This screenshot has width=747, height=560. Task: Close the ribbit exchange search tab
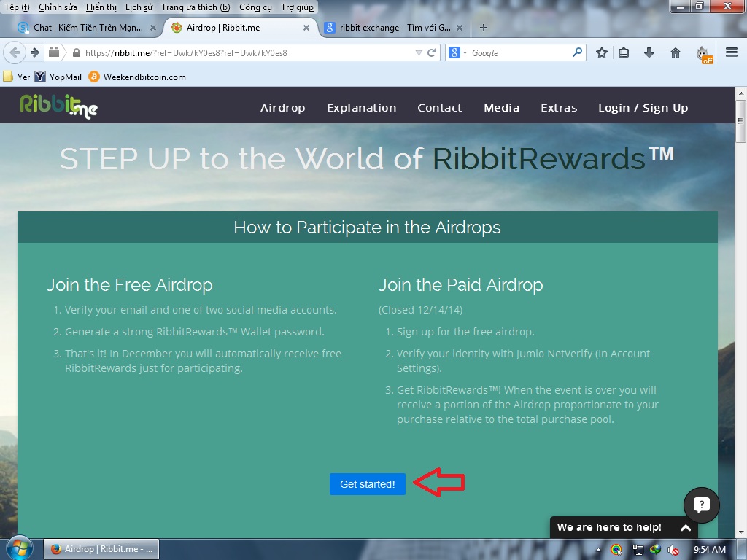click(460, 28)
